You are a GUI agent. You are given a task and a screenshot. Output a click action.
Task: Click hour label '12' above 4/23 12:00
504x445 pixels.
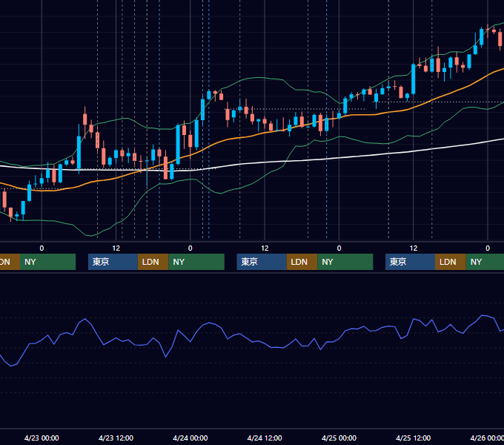coord(116,248)
